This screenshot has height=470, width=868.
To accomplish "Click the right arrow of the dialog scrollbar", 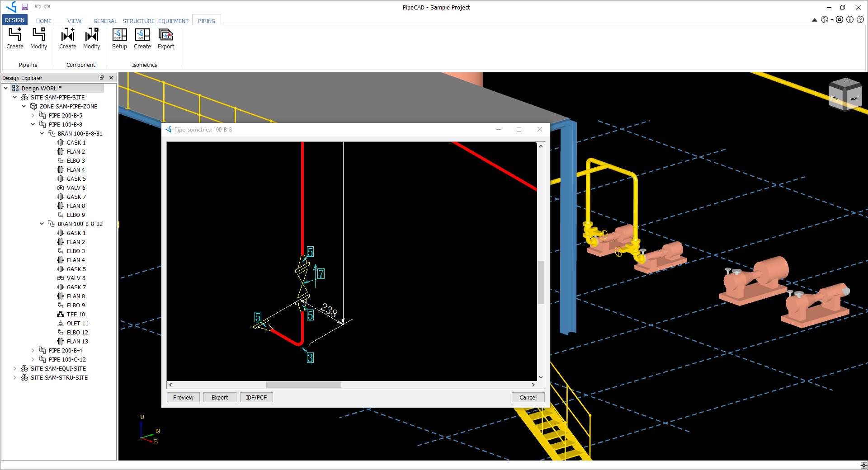I will click(534, 385).
